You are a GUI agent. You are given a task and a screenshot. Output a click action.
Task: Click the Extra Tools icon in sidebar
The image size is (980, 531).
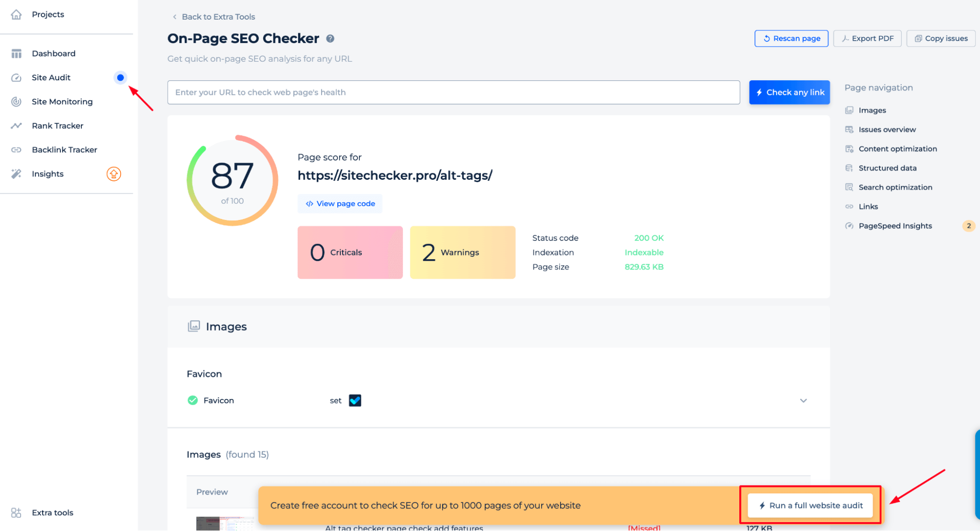(x=18, y=512)
